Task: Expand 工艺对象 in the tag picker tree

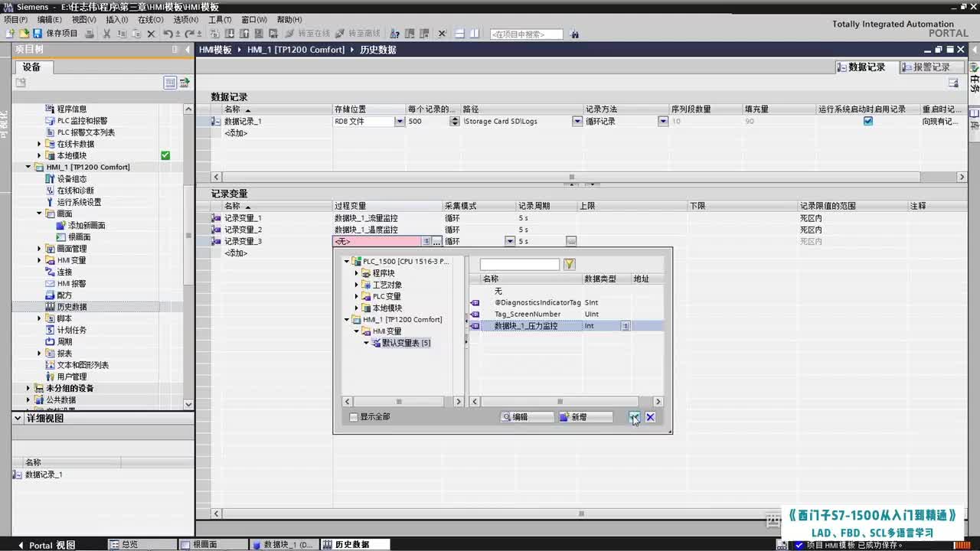Action: 357,285
